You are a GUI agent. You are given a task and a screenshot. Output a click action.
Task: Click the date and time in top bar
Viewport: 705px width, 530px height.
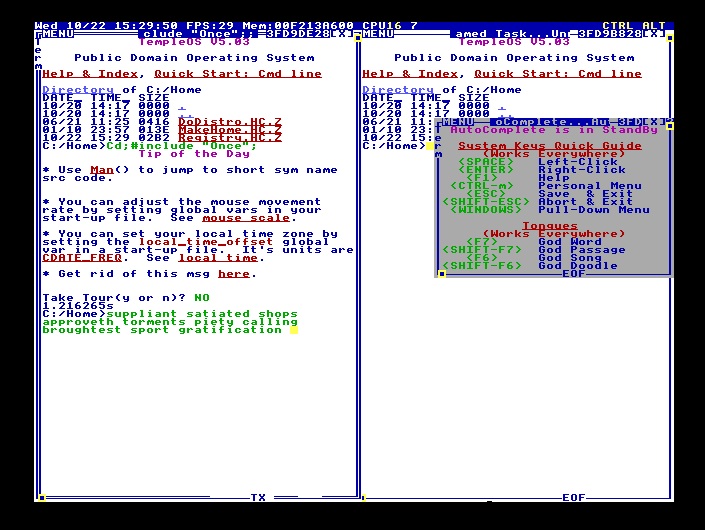point(106,26)
